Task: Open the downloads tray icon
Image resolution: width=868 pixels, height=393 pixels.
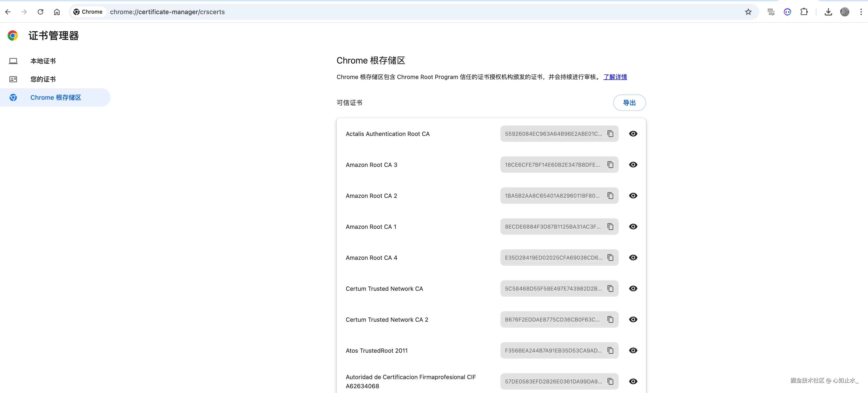Action: [828, 12]
